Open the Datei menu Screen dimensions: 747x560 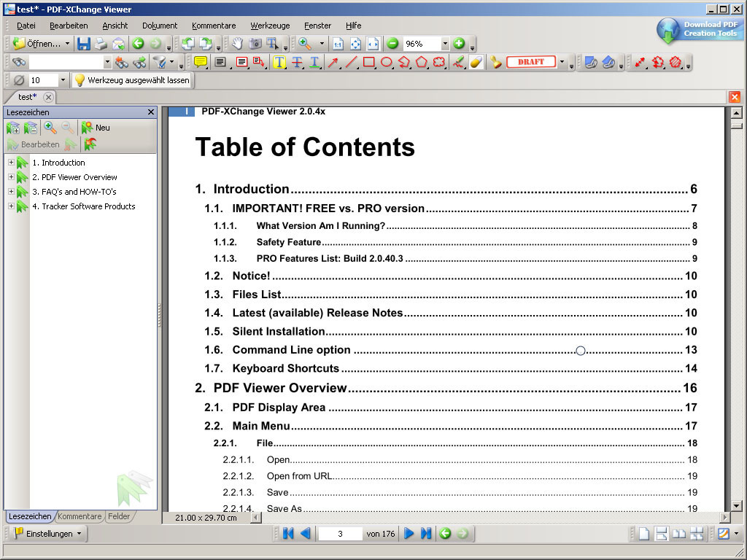click(26, 26)
